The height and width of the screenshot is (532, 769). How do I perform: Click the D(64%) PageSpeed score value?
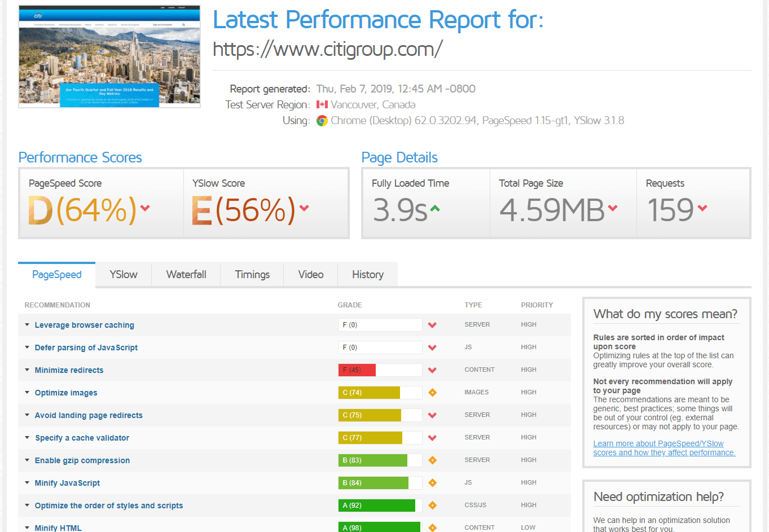[83, 210]
